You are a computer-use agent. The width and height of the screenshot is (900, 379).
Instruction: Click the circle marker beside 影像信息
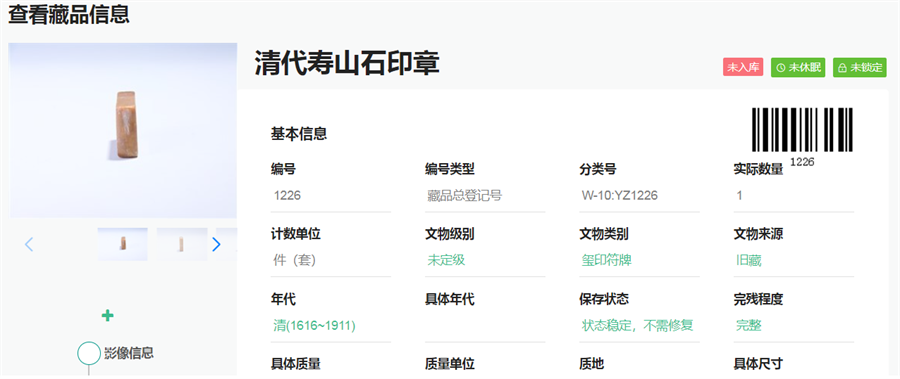89,353
